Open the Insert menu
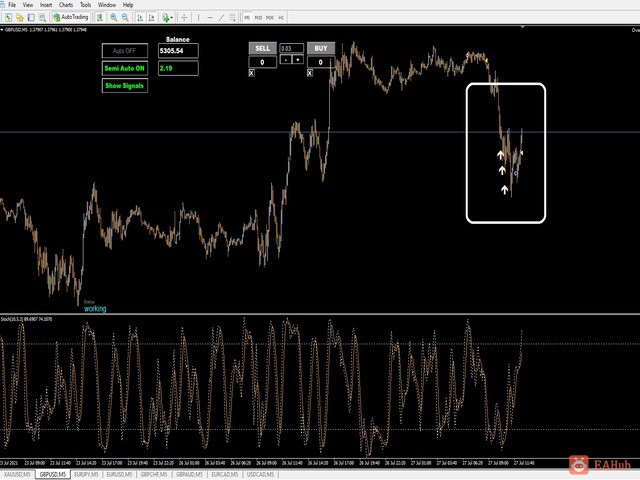The width and height of the screenshot is (640, 480). [x=46, y=5]
